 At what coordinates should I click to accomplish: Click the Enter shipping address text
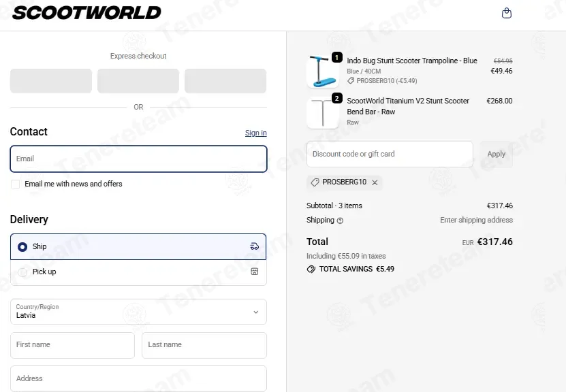tap(476, 220)
